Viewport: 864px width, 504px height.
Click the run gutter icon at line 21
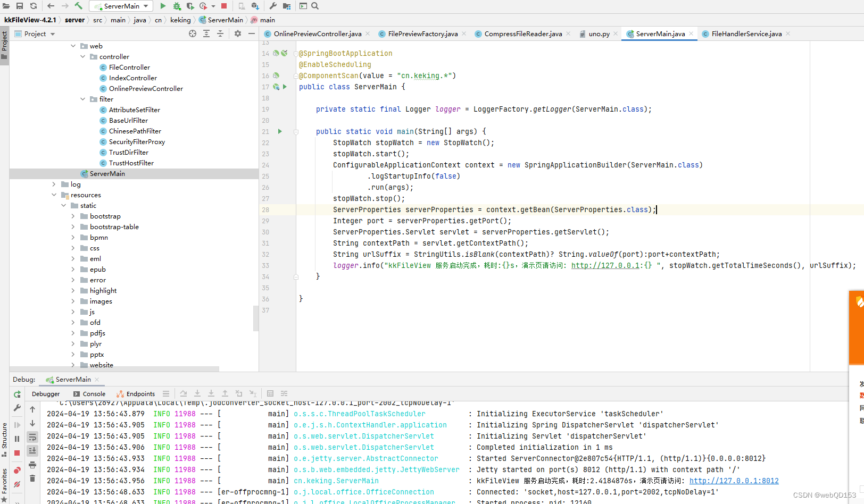pyautogui.click(x=280, y=131)
